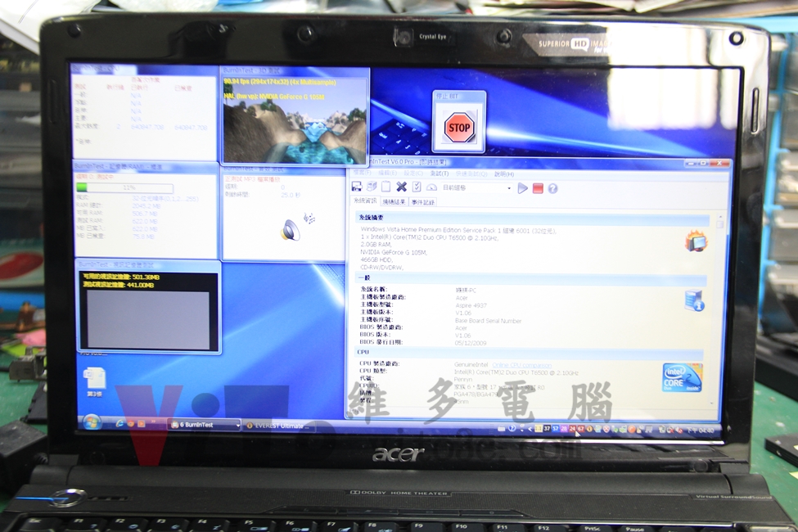This screenshot has width=798, height=532.
Task: Open the 編輯(E) menu
Action: tap(388, 174)
